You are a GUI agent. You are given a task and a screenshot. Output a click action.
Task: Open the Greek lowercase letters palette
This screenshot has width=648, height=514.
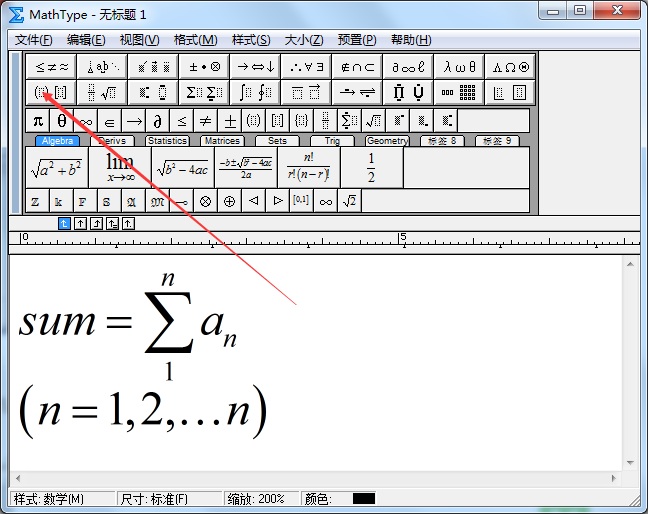pos(459,67)
